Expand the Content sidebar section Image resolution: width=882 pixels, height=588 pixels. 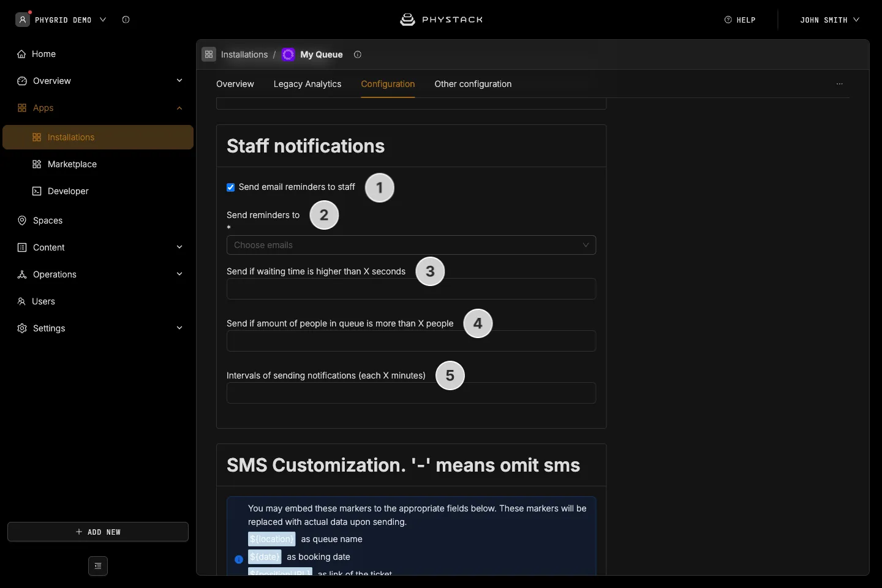[x=179, y=247]
